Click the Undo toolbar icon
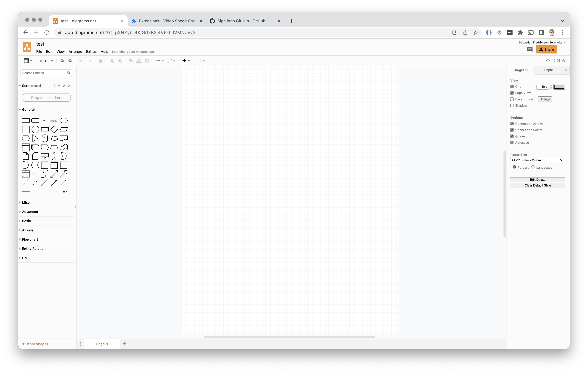This screenshot has height=373, width=588. pos(81,61)
